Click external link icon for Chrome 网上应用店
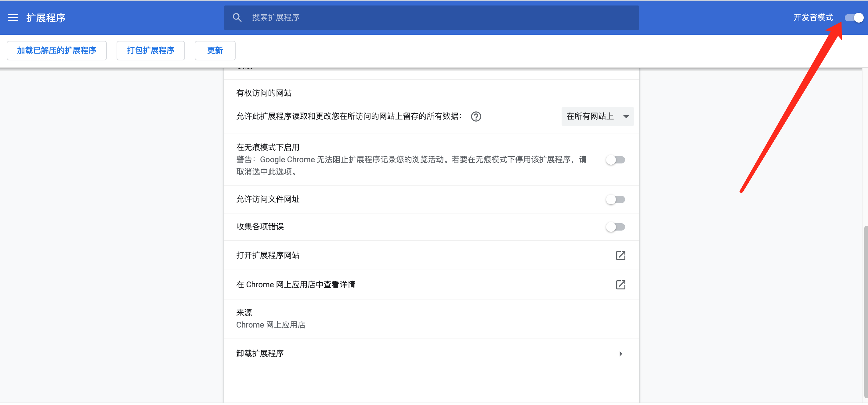The height and width of the screenshot is (405, 868). point(620,285)
